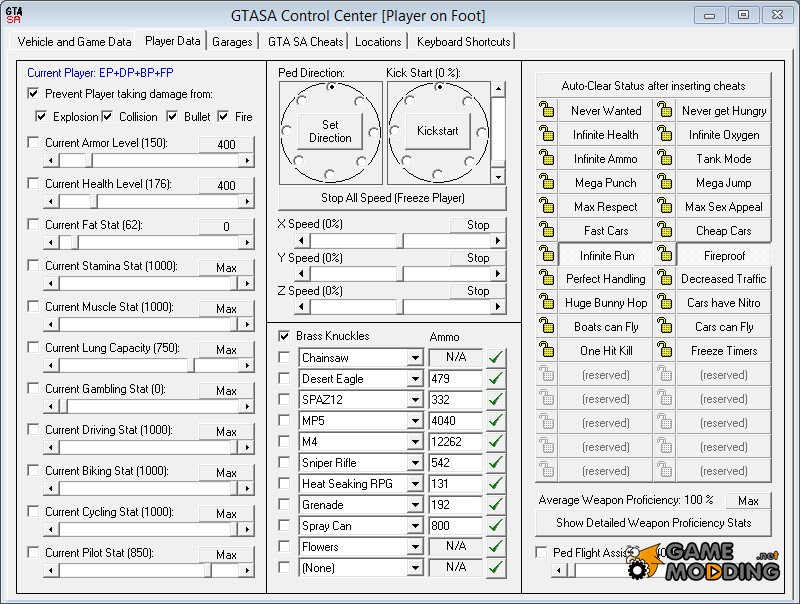Toggle the lock icon beside Perfect Handling
800x604 pixels.
pos(546,278)
